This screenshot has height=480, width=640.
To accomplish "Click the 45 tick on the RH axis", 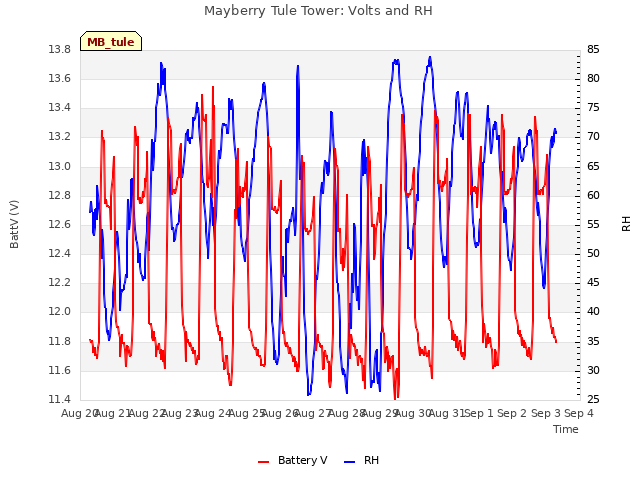I will click(593, 282).
